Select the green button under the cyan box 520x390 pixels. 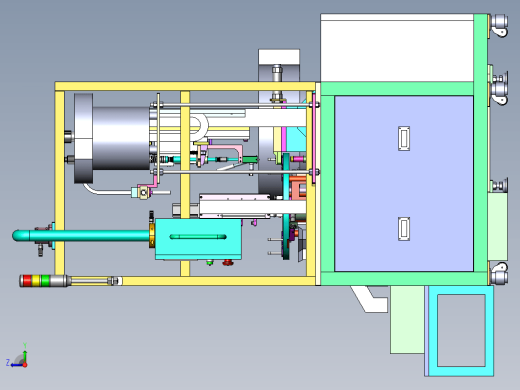pos(210,262)
